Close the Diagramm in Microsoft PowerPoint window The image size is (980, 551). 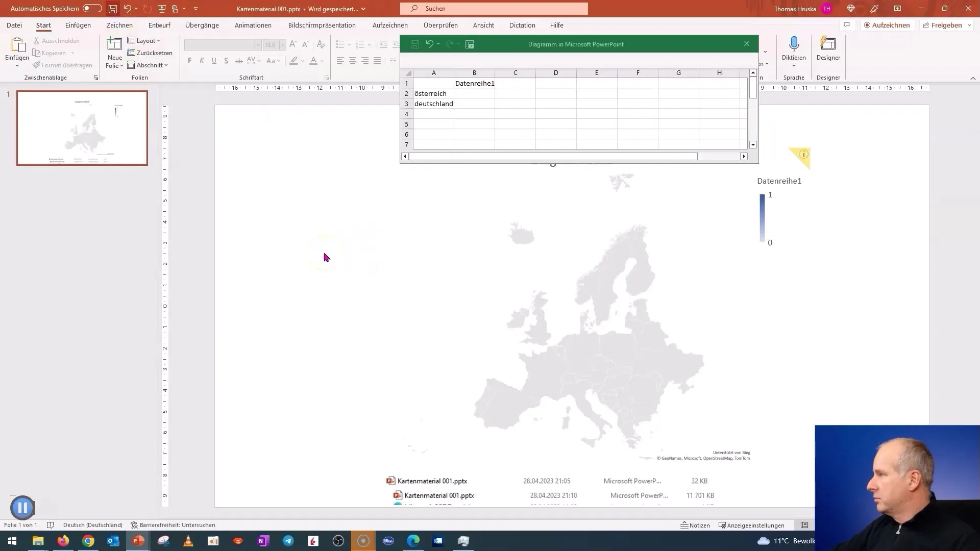coord(747,44)
